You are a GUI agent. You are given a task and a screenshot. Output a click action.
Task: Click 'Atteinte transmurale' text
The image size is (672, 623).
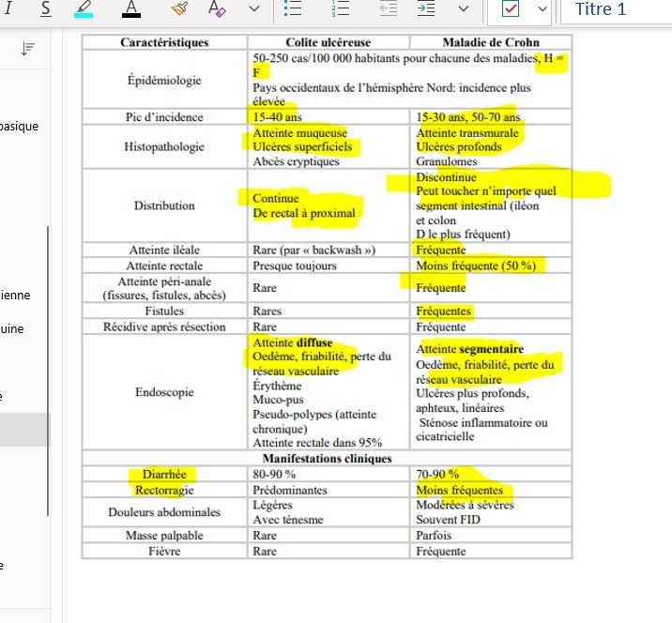click(467, 133)
